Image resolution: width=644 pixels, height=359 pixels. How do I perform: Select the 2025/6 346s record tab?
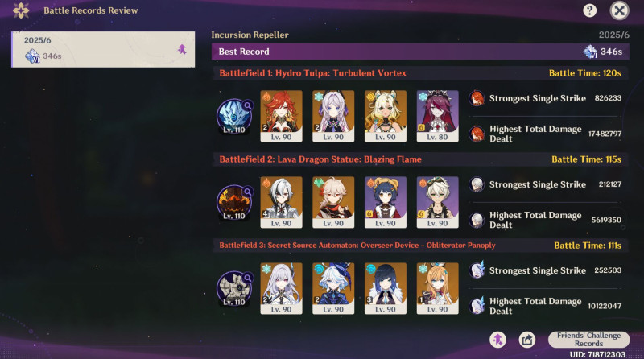point(103,49)
